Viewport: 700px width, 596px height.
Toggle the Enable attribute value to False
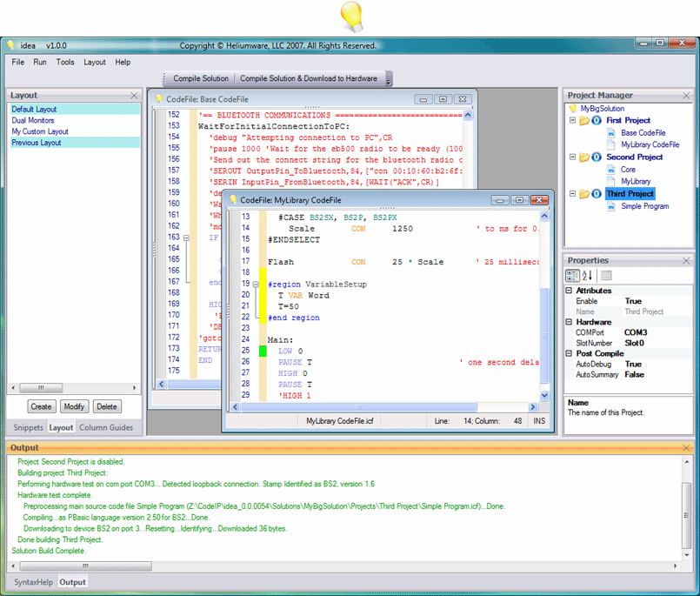point(632,301)
